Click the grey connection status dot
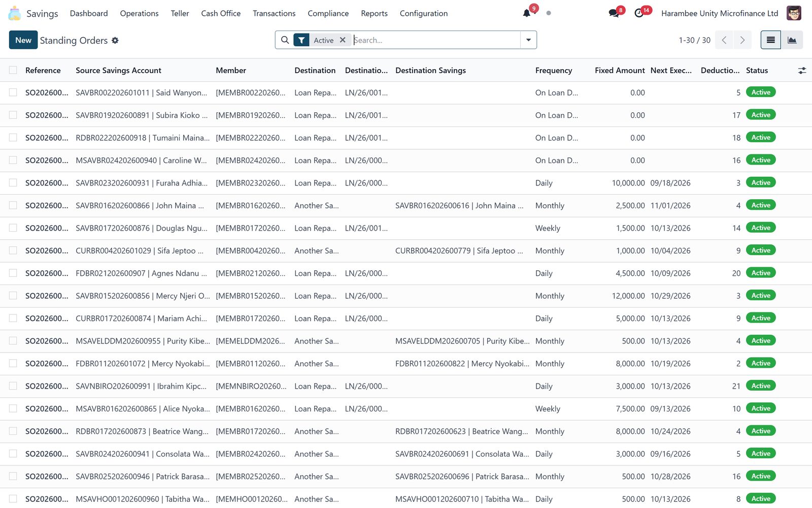The width and height of the screenshot is (812, 508). click(549, 13)
